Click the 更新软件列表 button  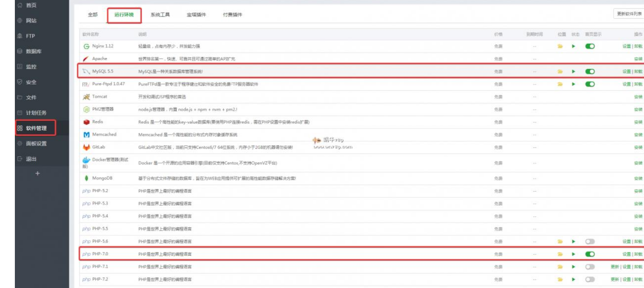point(629,14)
